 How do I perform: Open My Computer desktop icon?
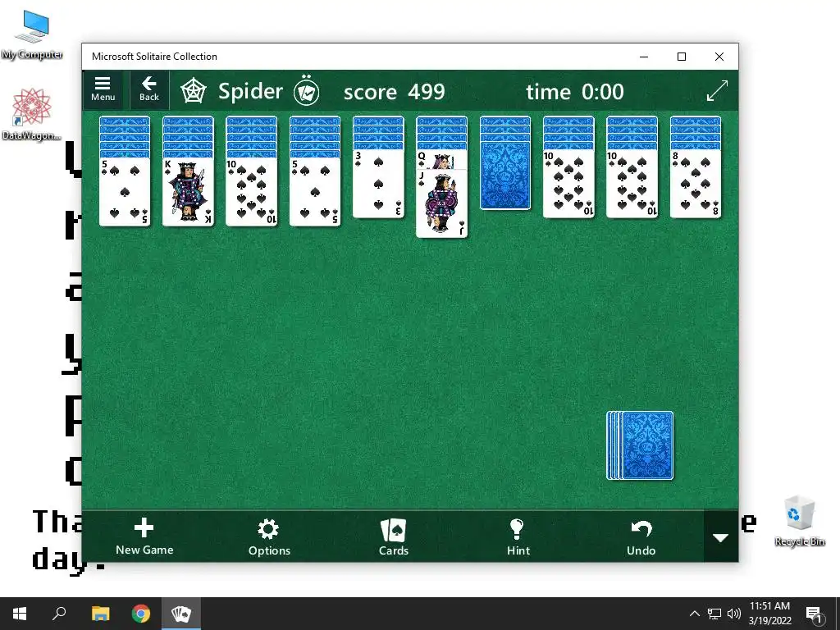pos(32,34)
